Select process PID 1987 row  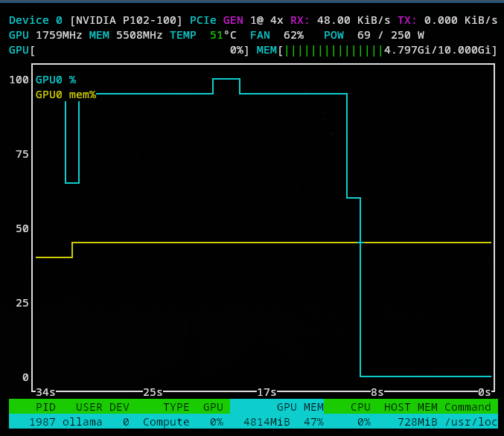click(x=253, y=421)
